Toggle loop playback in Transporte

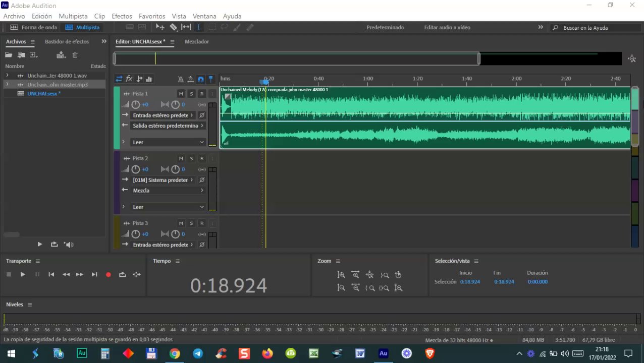[122, 274]
